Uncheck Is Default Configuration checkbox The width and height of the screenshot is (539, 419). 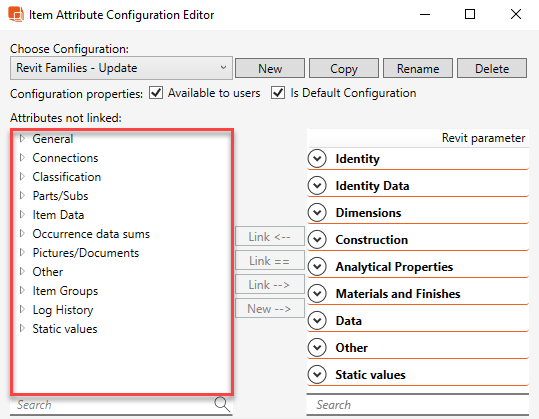278,93
